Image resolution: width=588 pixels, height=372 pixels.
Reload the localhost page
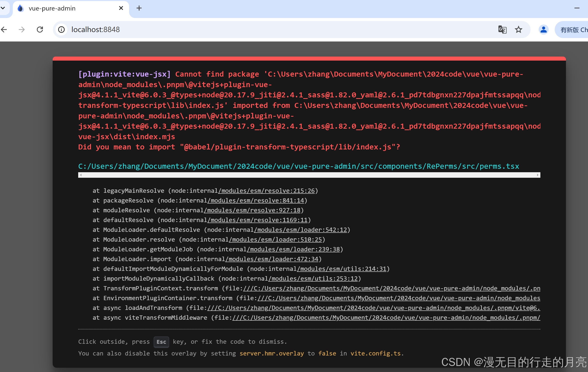click(40, 30)
